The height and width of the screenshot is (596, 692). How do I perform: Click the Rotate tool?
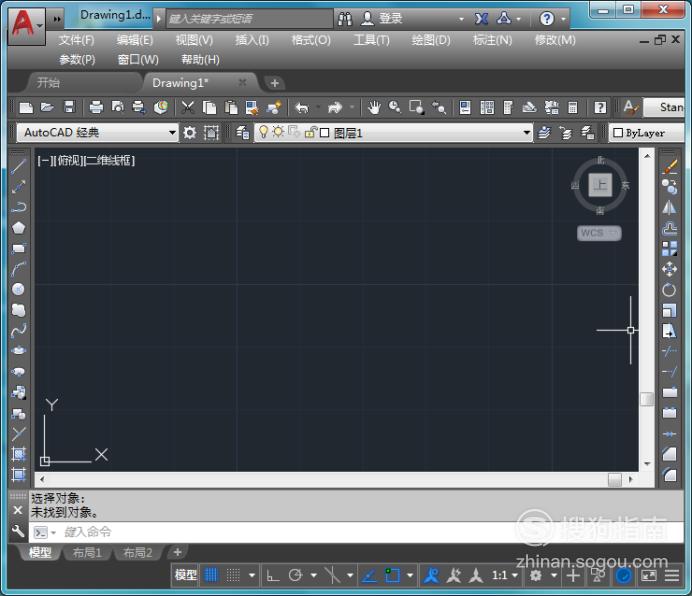pyautogui.click(x=669, y=290)
